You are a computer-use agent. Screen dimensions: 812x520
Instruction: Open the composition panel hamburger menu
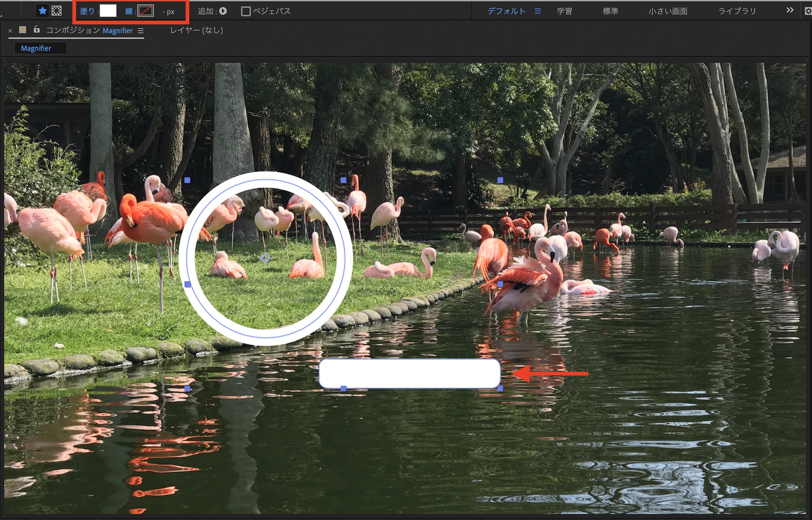(x=140, y=30)
